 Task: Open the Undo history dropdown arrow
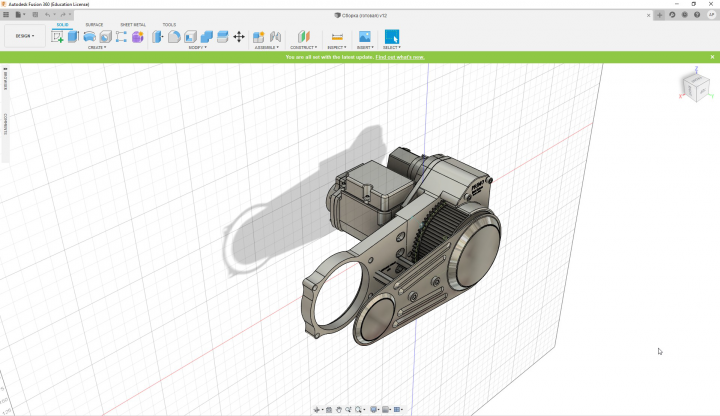tap(55, 15)
